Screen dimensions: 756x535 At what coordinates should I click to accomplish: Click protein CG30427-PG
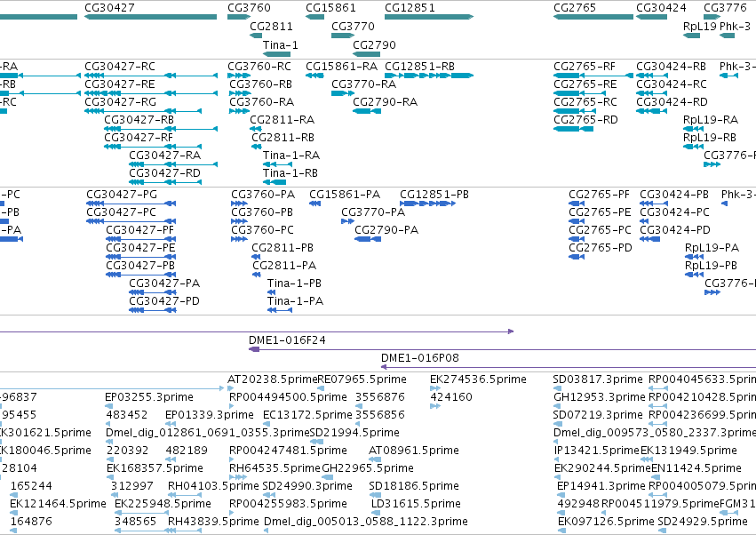pos(122,194)
